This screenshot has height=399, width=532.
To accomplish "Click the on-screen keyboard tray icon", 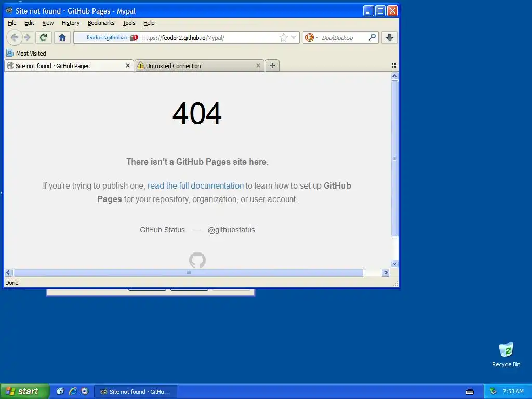I will pos(470,392).
